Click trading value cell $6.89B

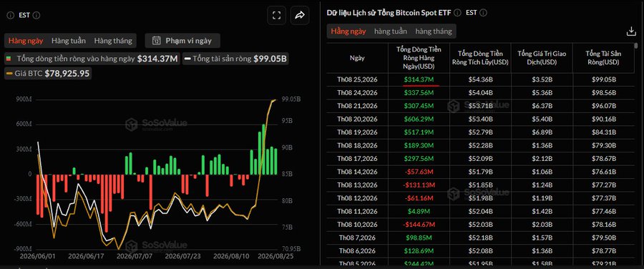click(542, 132)
